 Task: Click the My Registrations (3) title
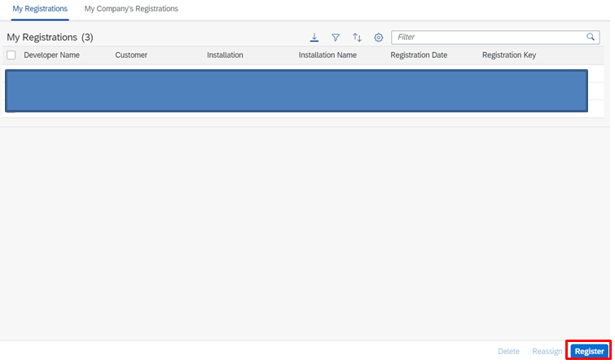click(x=50, y=37)
